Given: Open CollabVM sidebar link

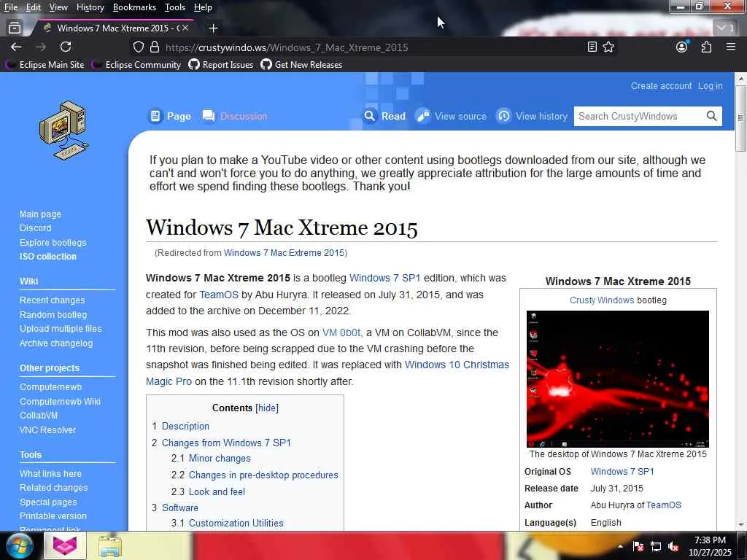Looking at the screenshot, I should (39, 415).
